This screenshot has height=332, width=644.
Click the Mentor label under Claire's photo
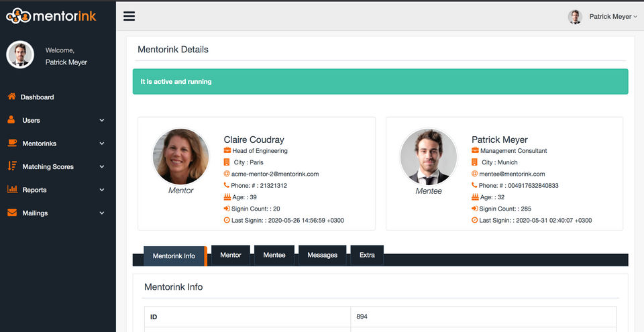click(x=180, y=190)
